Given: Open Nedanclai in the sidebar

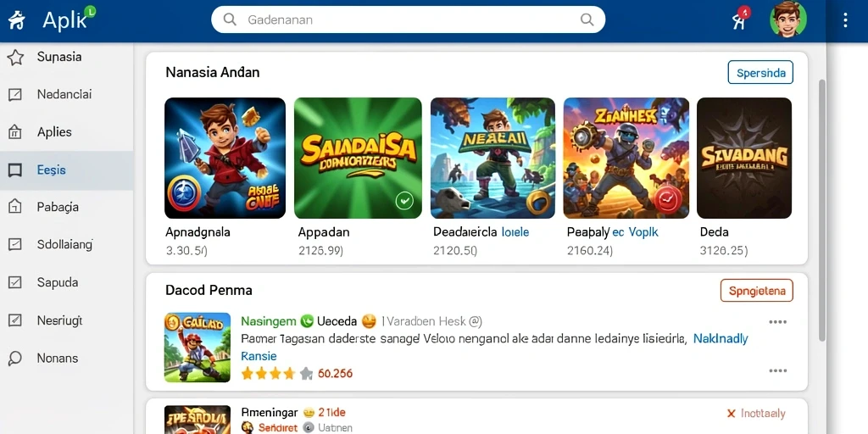Looking at the screenshot, I should pos(66,95).
